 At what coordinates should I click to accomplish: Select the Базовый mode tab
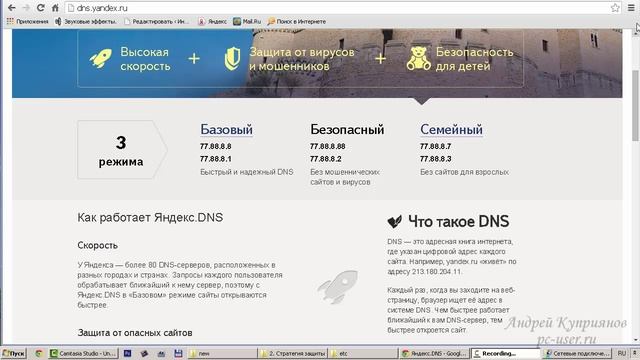[226, 129]
